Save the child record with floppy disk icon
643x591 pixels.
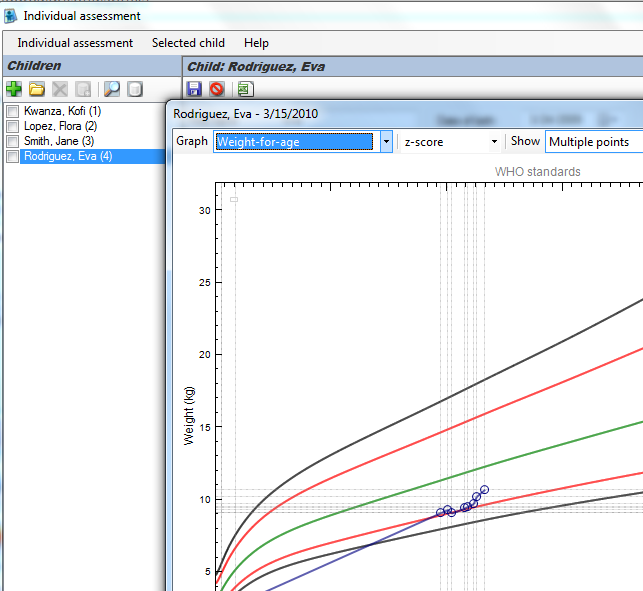(194, 89)
